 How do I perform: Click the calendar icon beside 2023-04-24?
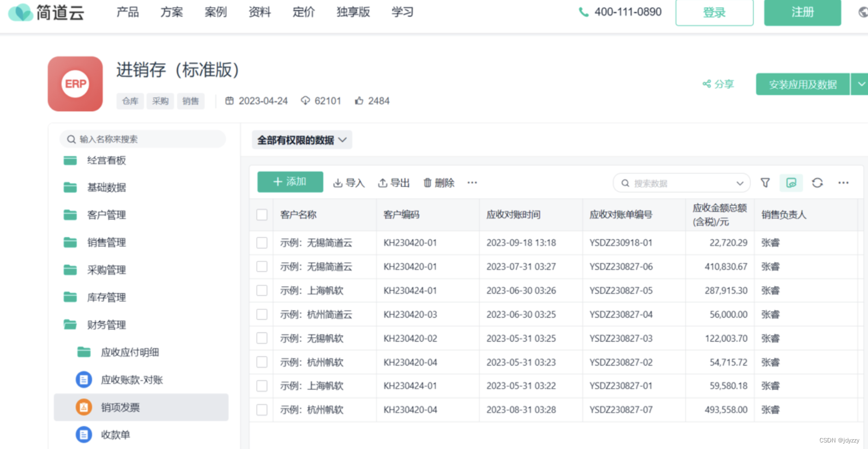[230, 101]
